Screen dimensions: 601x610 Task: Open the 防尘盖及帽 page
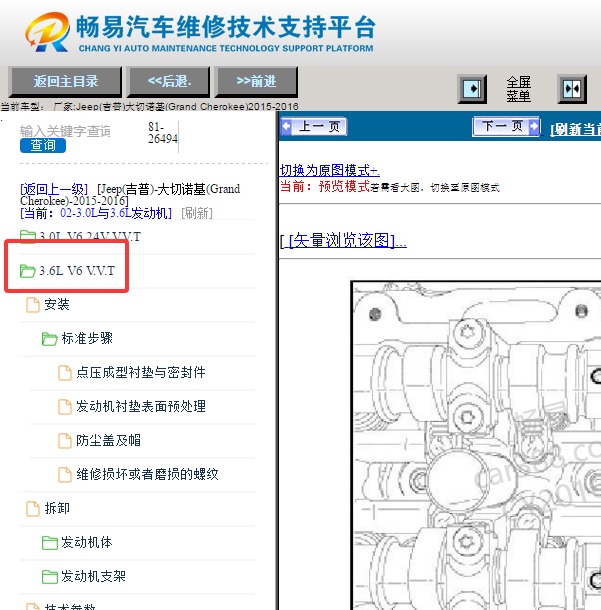click(109, 440)
